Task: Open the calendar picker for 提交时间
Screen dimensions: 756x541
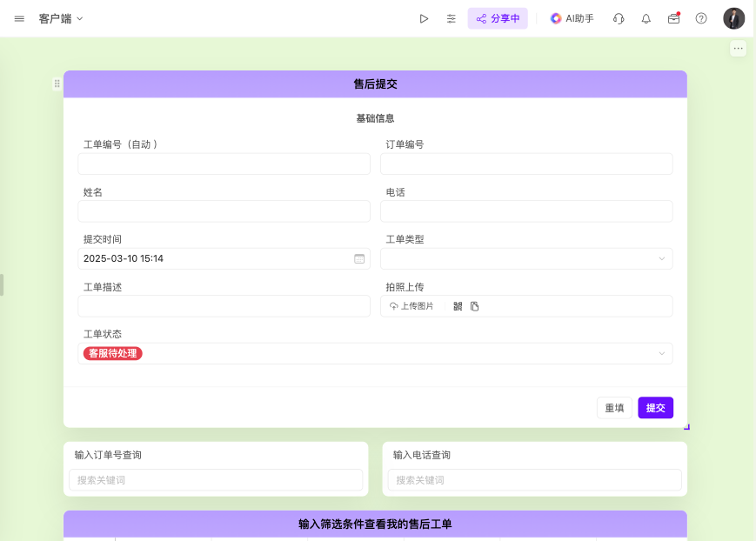Action: [x=359, y=258]
